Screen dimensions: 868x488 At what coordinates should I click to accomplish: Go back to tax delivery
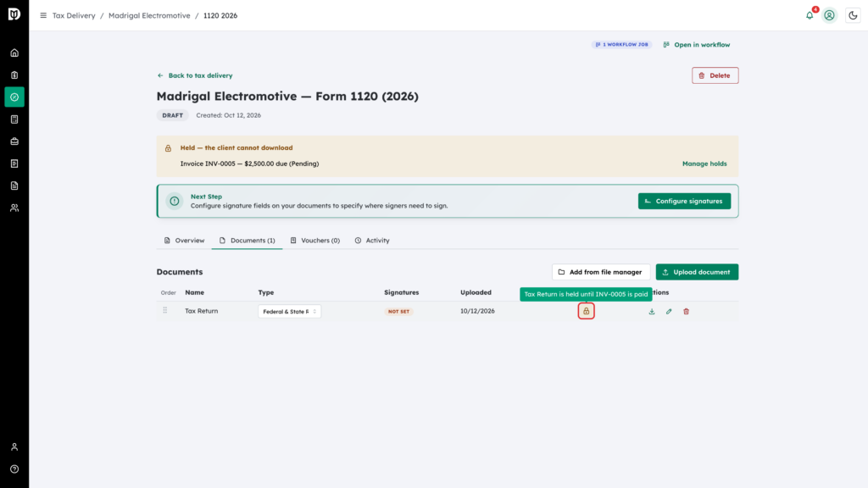click(195, 75)
